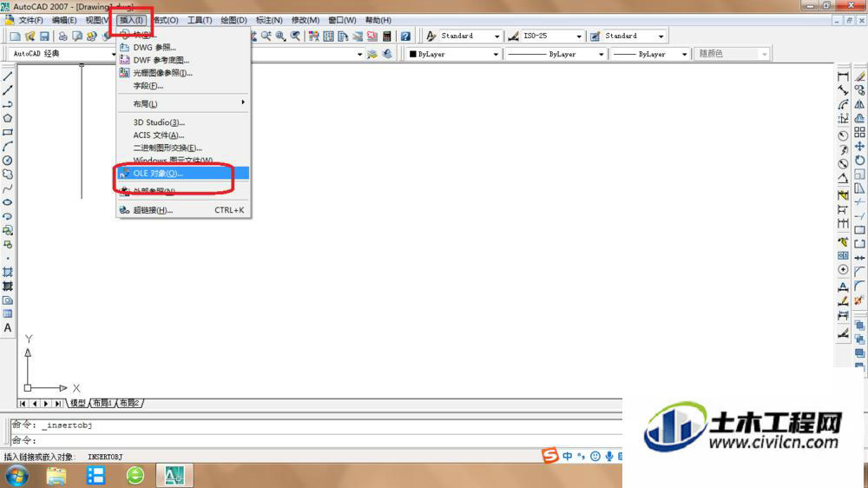This screenshot has width=868, height=488.
Task: Select the Revision Cloud tool
Action: 8,174
